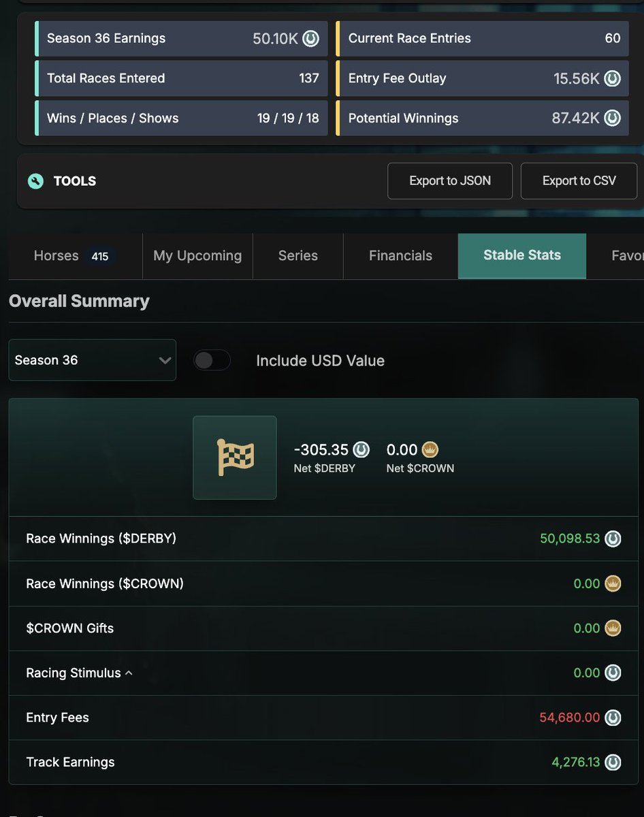Click the DERBY icon in Track Earnings row
The height and width of the screenshot is (817, 644).
coord(613,763)
